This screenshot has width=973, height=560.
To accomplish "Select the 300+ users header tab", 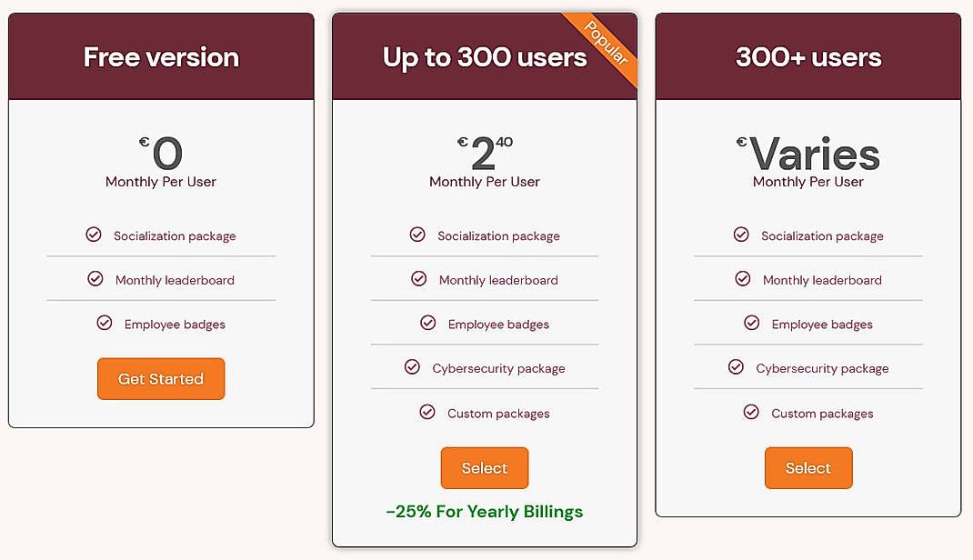I will 808,55.
